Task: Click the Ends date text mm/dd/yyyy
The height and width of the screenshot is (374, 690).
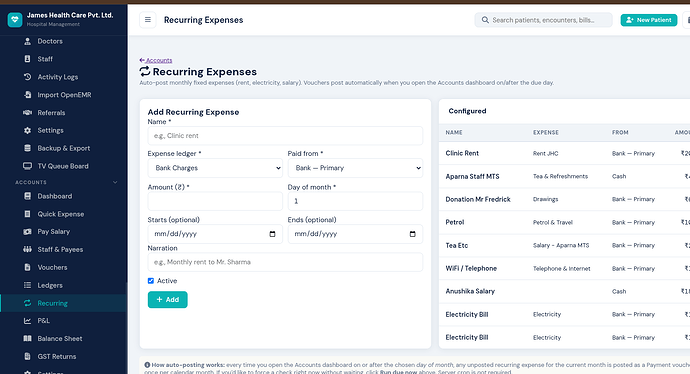Action: point(316,234)
